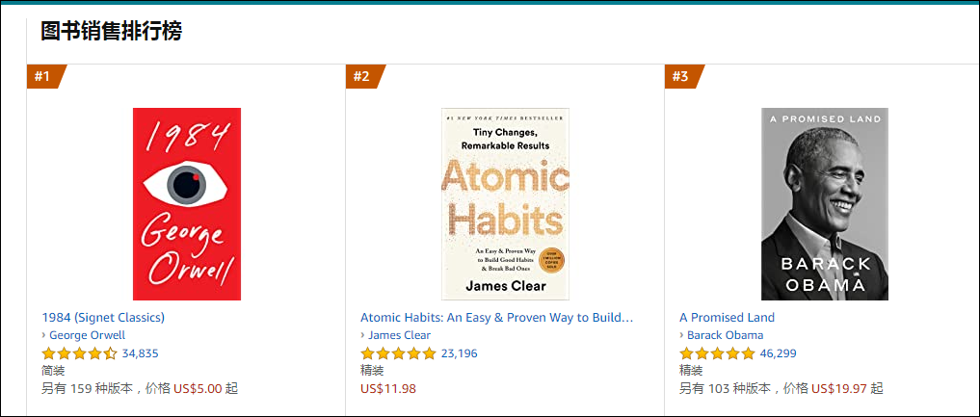View the 23,196 reviews link
Viewport: 980px width, 417px height.
click(460, 353)
